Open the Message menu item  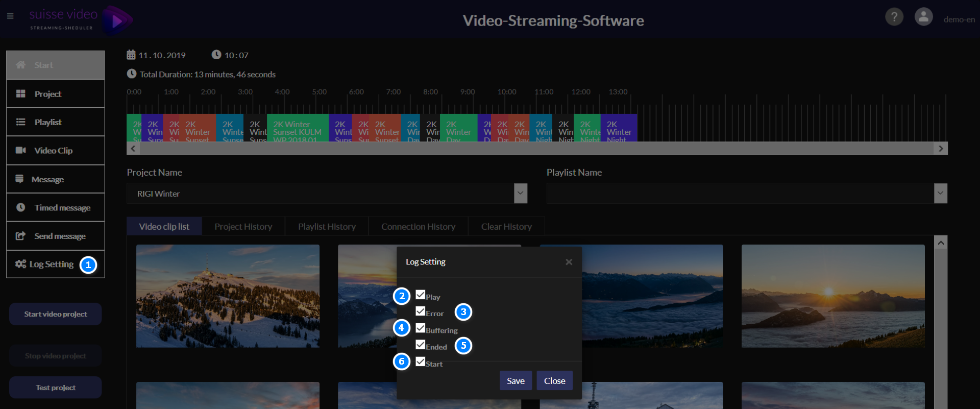56,179
